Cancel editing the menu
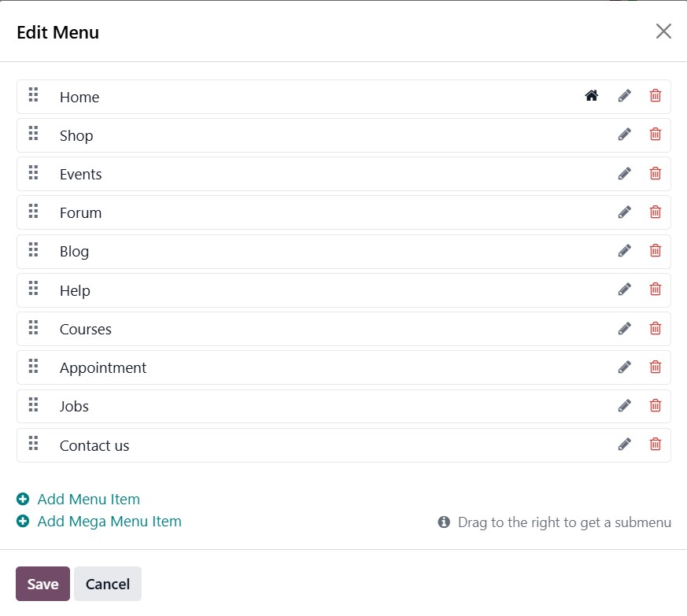Screen dimensions: 687x616 [x=108, y=584]
